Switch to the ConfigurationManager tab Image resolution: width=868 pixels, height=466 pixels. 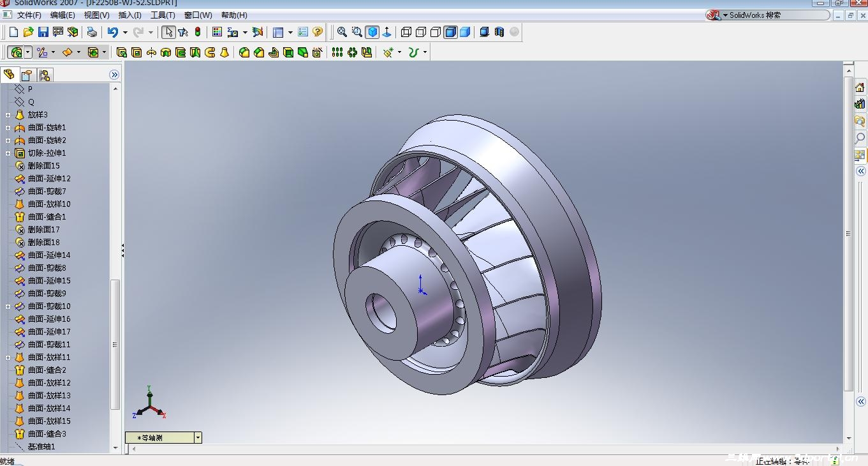click(44, 75)
